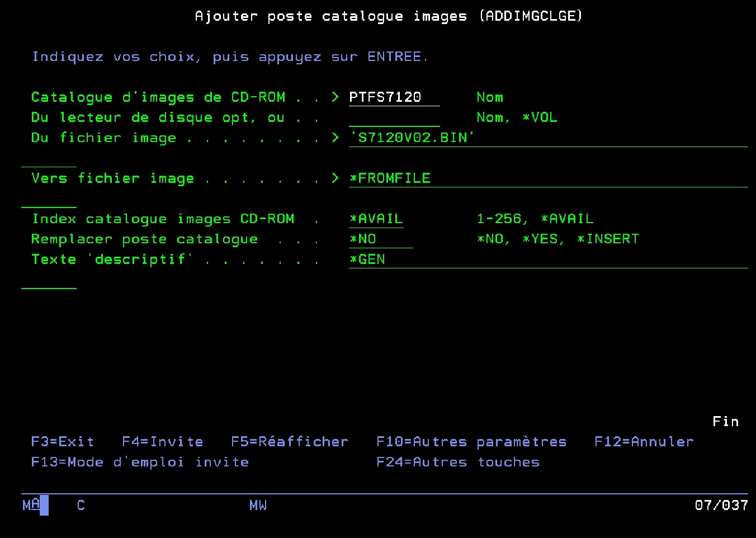The width and height of the screenshot is (756, 538).
Task: Click the label 'Du fichier image'
Action: click(103, 138)
